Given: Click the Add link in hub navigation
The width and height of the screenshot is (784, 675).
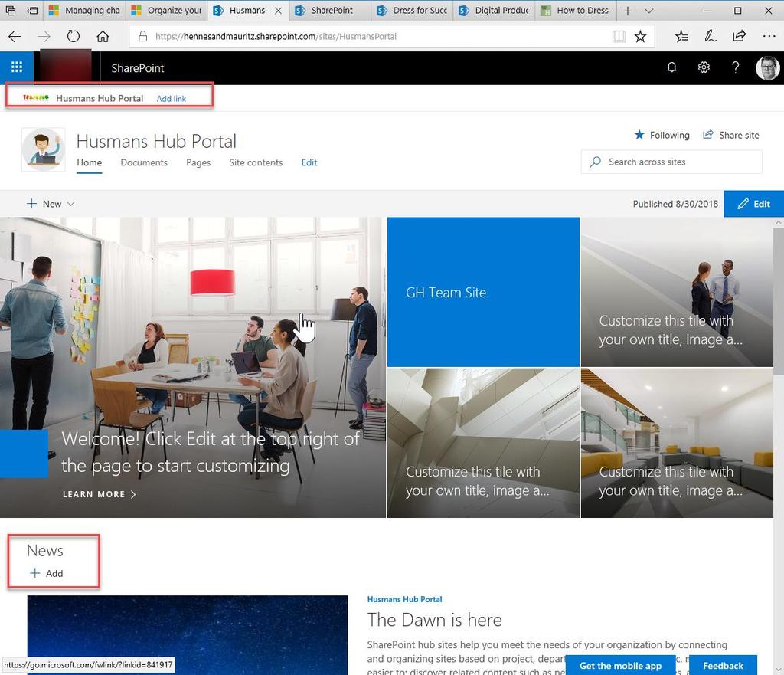Looking at the screenshot, I should tap(171, 99).
